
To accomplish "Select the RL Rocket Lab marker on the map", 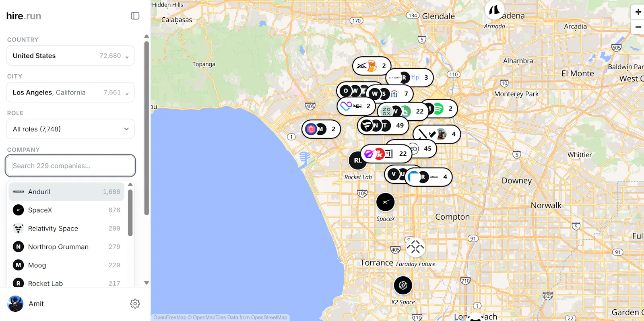I will 358,160.
